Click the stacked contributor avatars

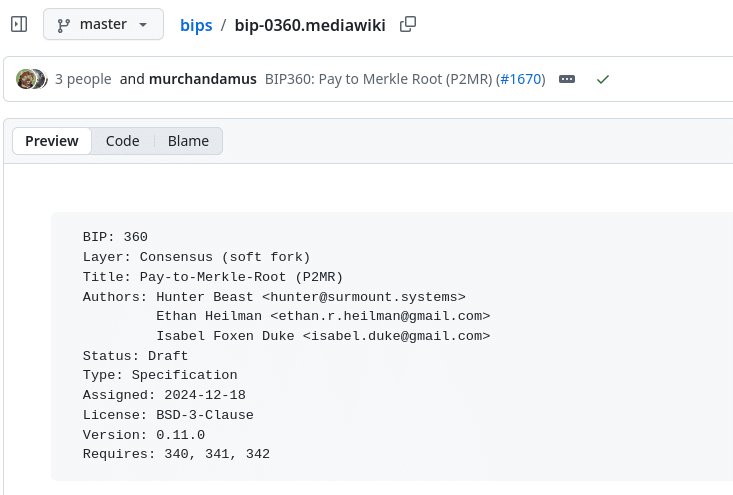tap(32, 79)
